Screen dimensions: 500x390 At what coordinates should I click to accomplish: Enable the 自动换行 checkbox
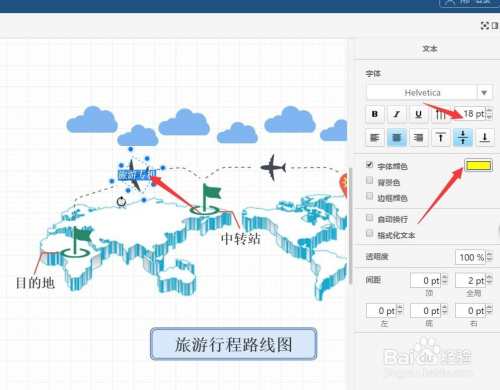point(369,218)
